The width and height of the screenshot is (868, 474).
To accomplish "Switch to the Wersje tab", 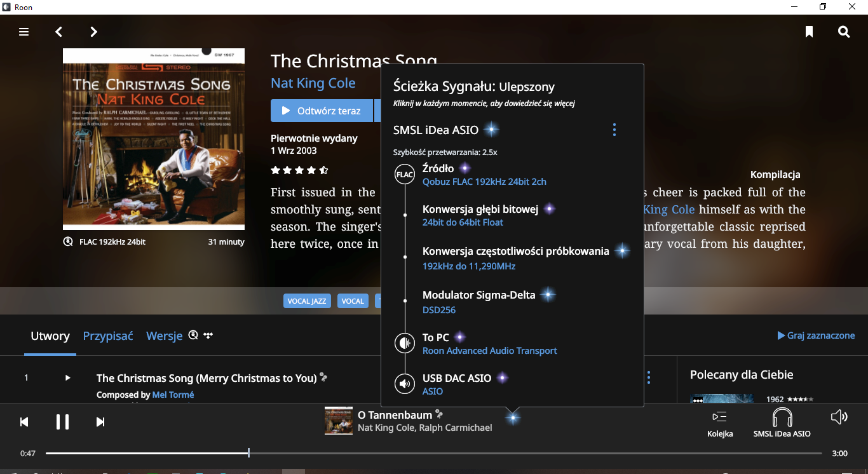I will coord(164,336).
